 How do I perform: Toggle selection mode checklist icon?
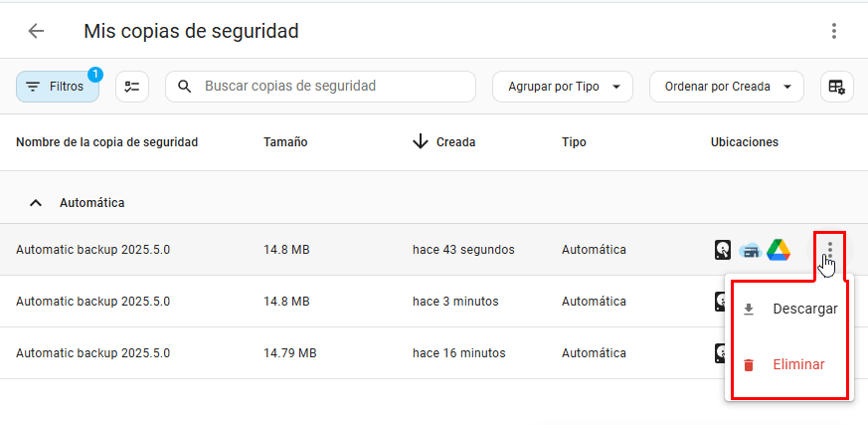132,87
